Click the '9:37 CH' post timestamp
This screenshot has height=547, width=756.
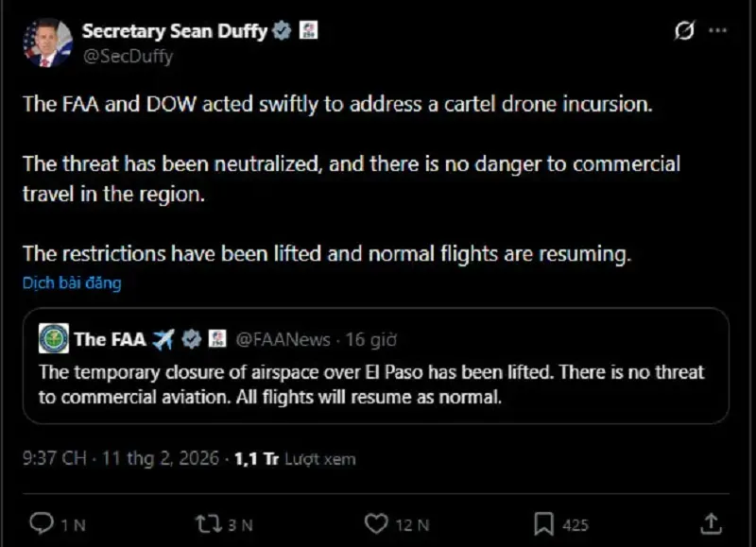tap(54, 459)
